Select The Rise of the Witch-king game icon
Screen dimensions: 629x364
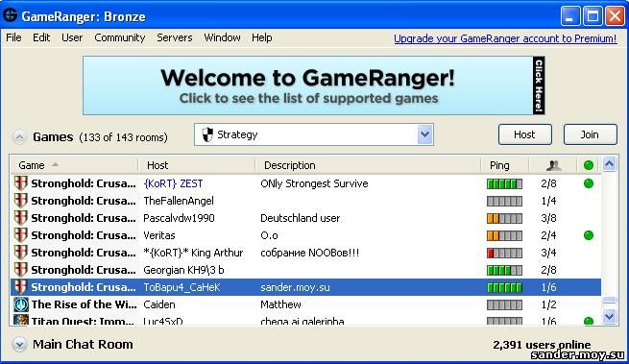(21, 304)
